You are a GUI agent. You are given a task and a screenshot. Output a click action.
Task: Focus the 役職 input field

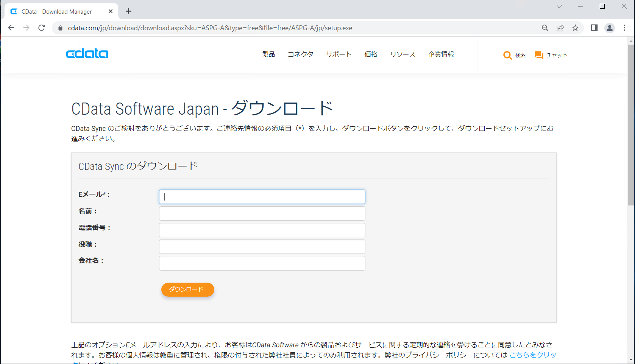pos(262,247)
